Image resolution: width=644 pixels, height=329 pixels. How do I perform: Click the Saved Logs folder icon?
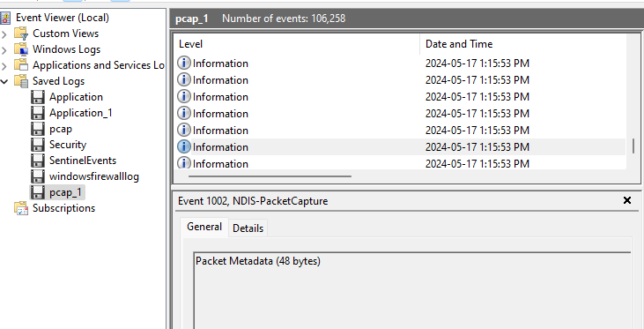21,81
